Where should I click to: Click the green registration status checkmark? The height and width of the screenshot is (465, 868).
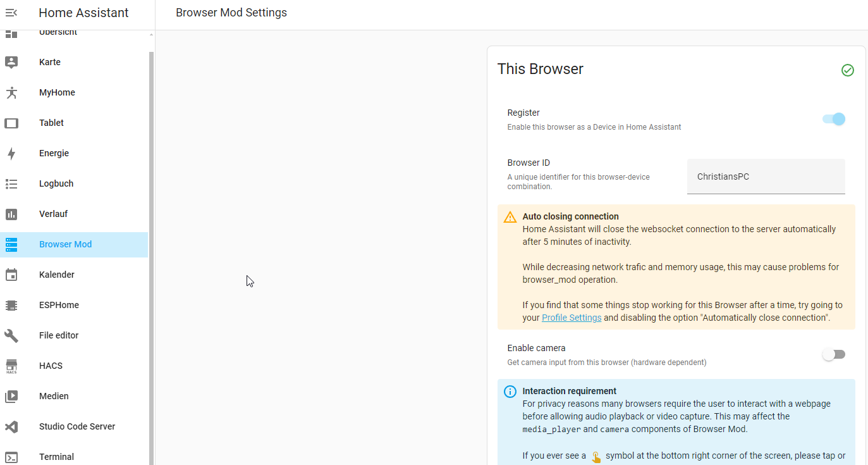(848, 70)
